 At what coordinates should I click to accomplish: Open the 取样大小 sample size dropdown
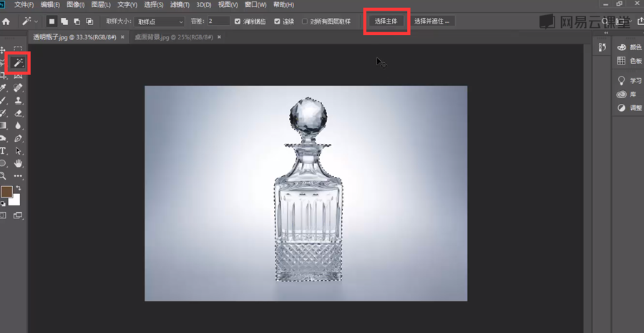pyautogui.click(x=160, y=21)
